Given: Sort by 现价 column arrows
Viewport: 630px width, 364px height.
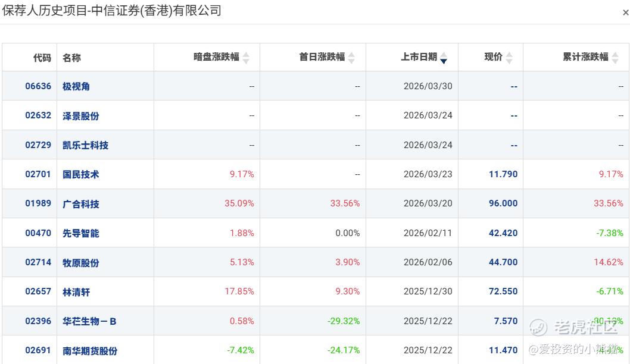Looking at the screenshot, I should click(509, 58).
